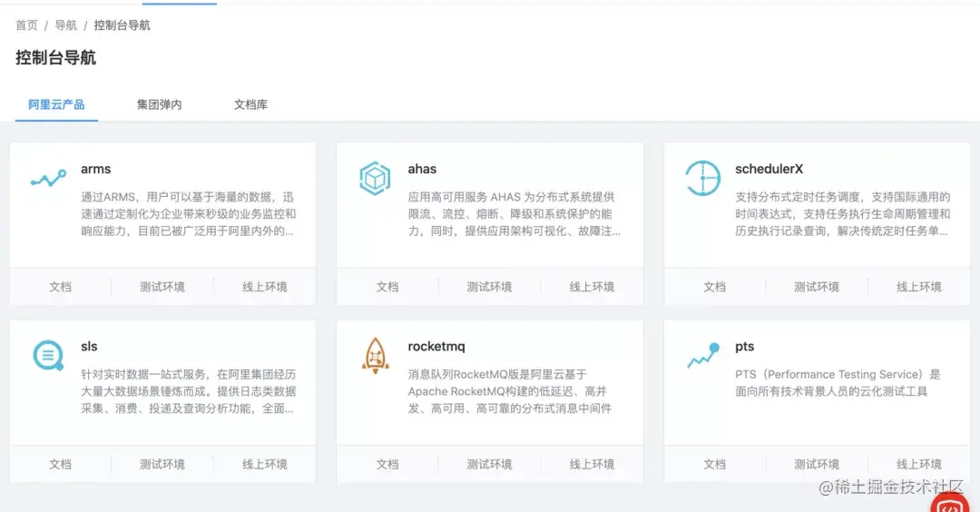Open 测试环境 for the arms card
The width and height of the screenshot is (980, 512).
click(x=162, y=287)
